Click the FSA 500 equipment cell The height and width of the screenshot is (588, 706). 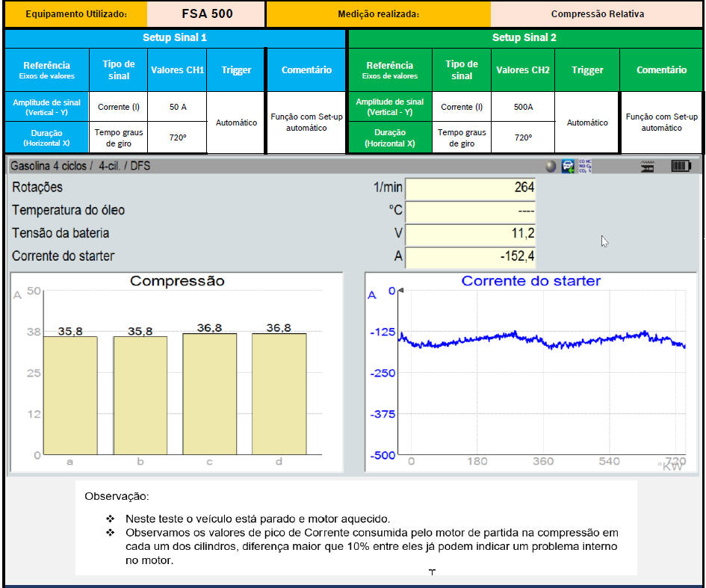207,14
